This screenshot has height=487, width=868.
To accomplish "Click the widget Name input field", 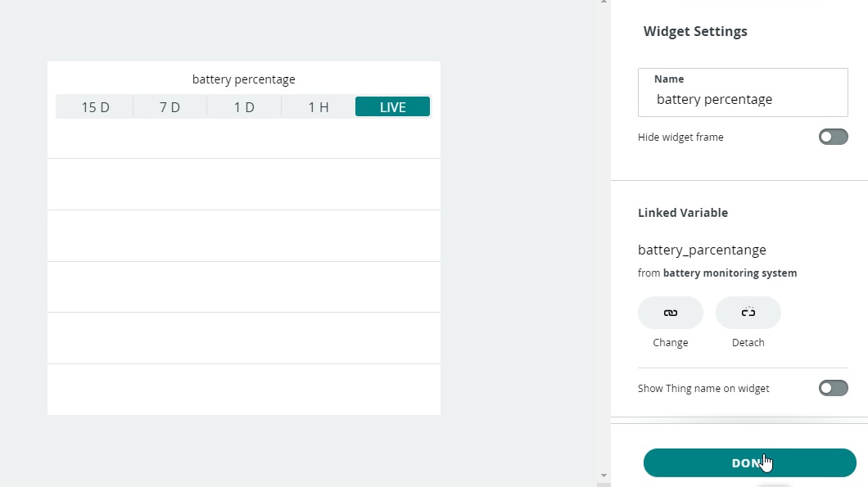I will [x=743, y=92].
